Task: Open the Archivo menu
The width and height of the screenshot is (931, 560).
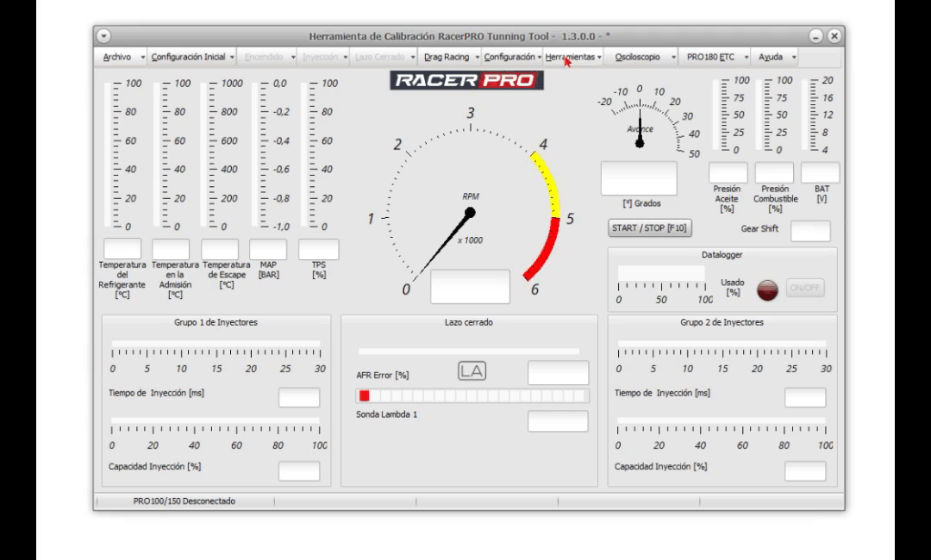Action: [117, 57]
